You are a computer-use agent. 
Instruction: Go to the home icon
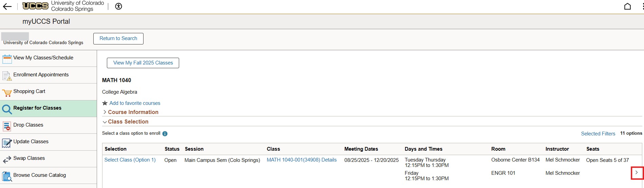(x=627, y=6)
